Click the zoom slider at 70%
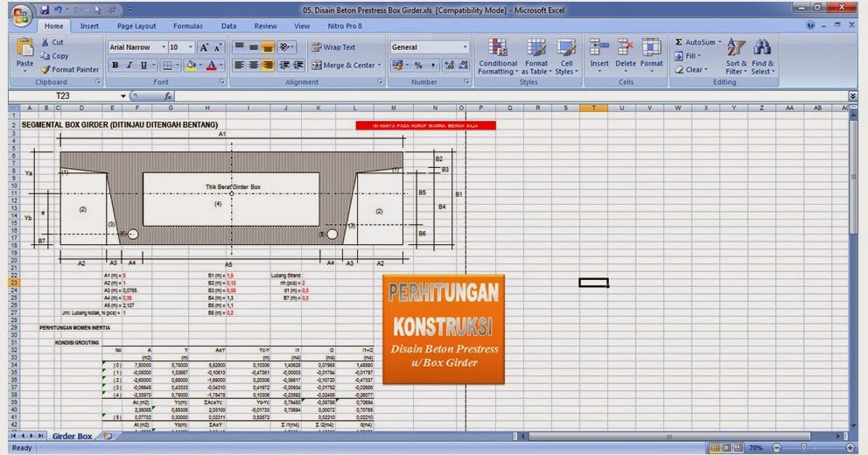The image size is (868, 455). [x=803, y=448]
